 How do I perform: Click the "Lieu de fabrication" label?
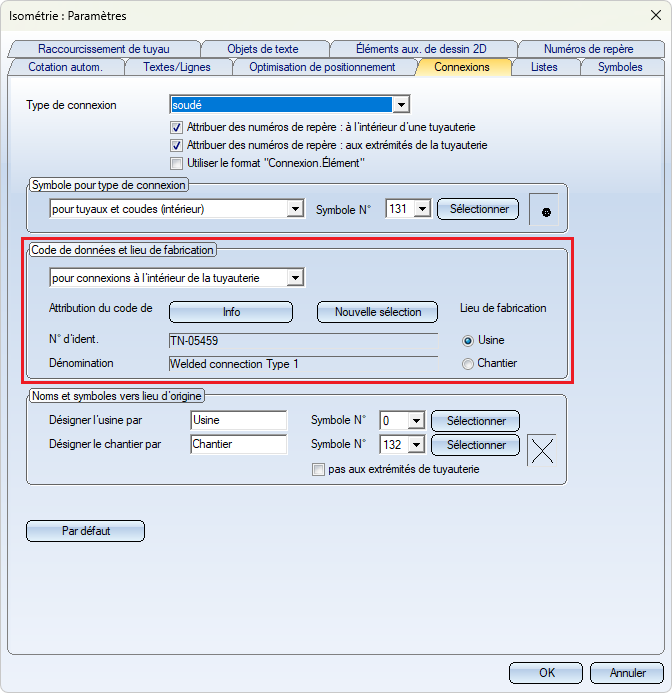[x=503, y=308]
